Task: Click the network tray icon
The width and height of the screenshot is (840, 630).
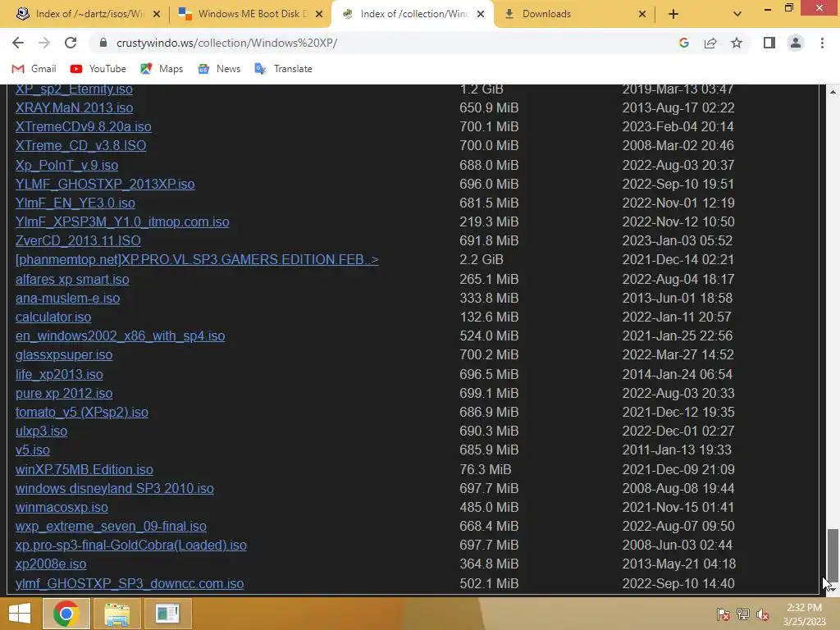Action: [x=743, y=614]
